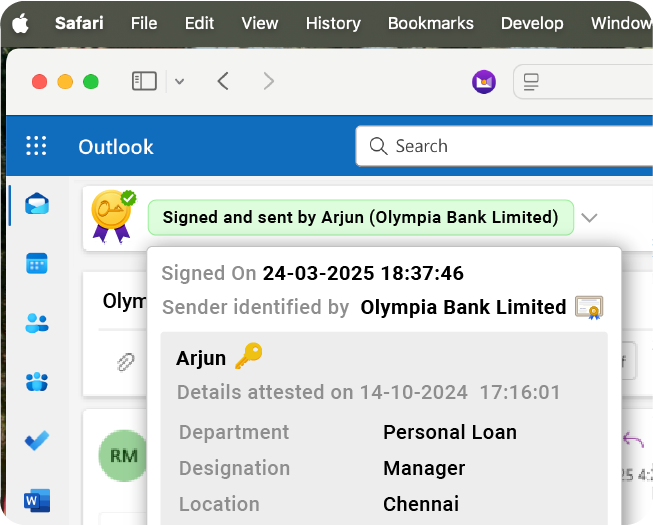Collapse the signed sender details chevron
Image resolution: width=653 pixels, height=525 pixels.
pyautogui.click(x=589, y=218)
